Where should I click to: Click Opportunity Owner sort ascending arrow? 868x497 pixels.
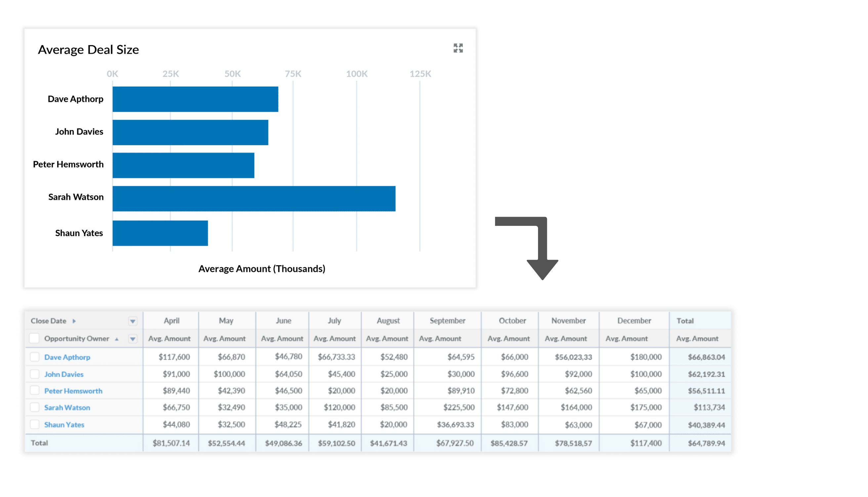(x=117, y=339)
